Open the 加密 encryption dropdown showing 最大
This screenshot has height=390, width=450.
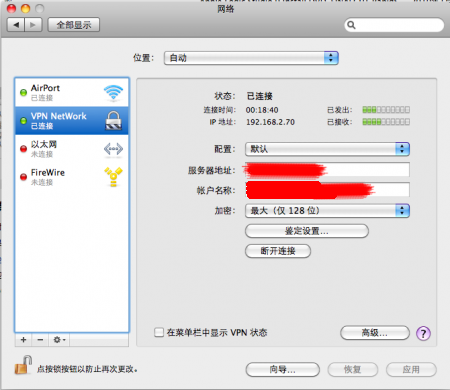tap(327, 211)
